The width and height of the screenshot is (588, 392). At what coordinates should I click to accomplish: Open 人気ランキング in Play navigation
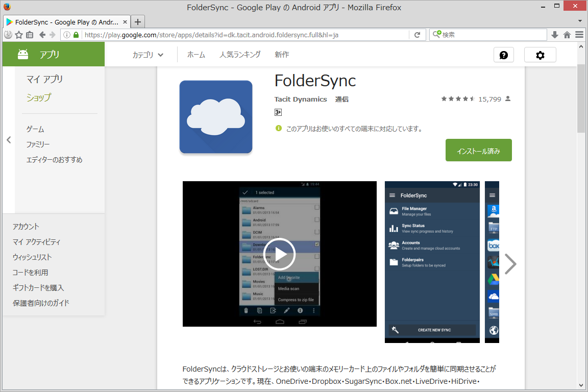coord(240,55)
